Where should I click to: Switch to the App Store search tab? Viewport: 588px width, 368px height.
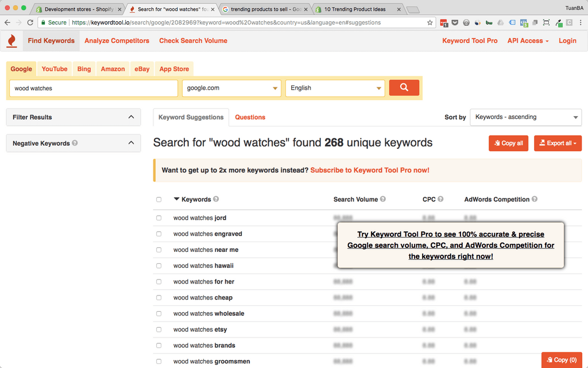[174, 69]
